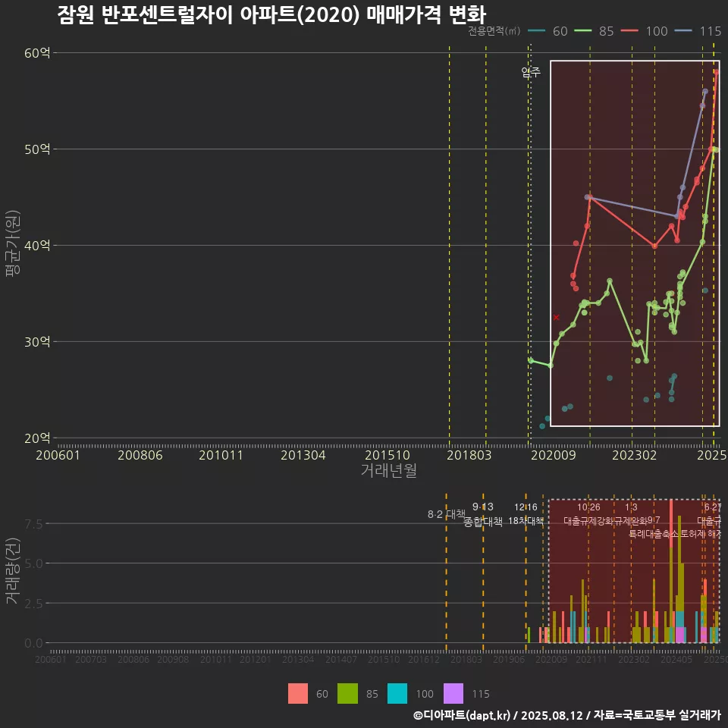
Task: Select the salmon 60 swatch in bottom legend
Action: tap(297, 694)
